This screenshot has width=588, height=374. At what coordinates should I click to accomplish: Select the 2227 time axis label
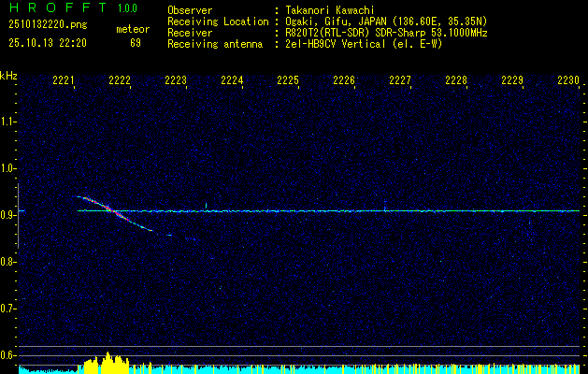pos(400,81)
